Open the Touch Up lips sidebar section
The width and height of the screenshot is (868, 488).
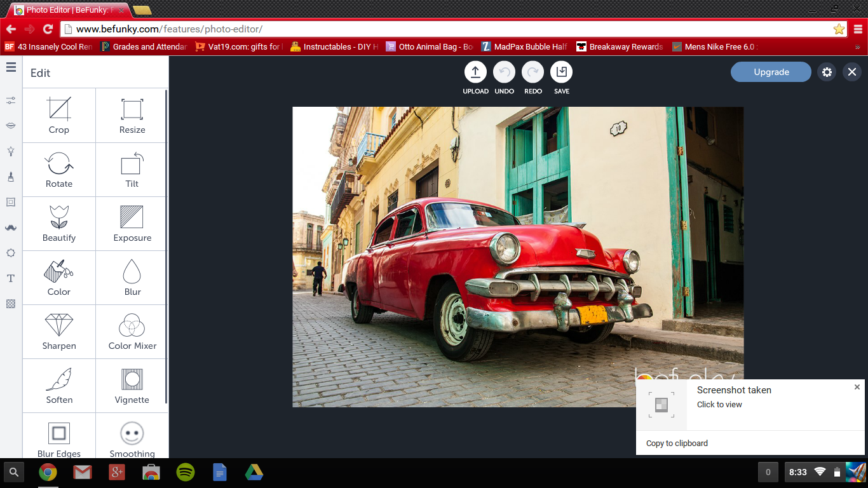point(11,126)
